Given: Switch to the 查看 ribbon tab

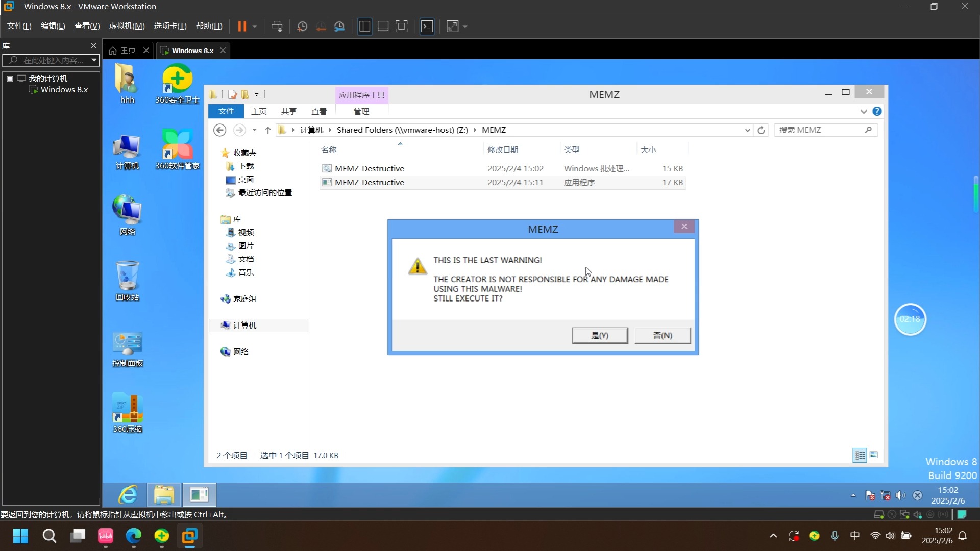Looking at the screenshot, I should pos(319,111).
